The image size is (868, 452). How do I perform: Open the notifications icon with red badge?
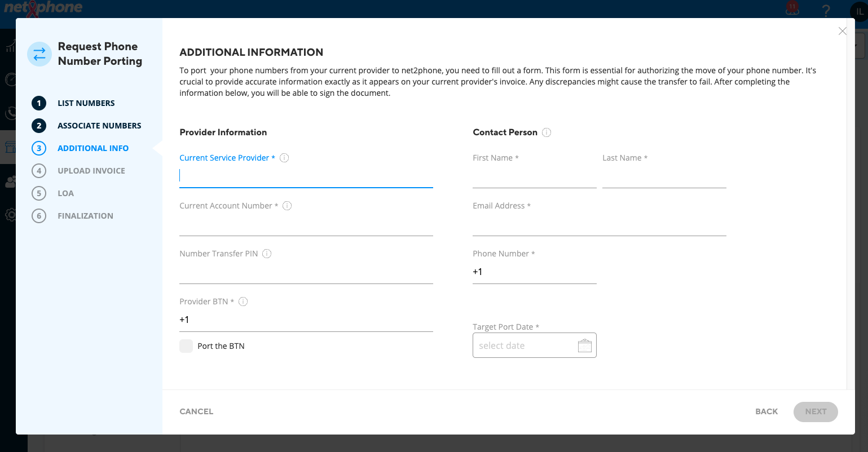pyautogui.click(x=792, y=8)
